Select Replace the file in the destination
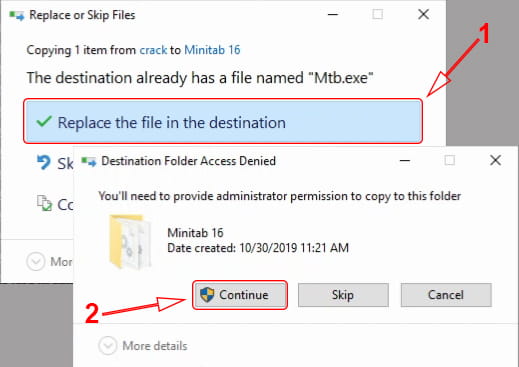Screen dimensions: 519x367 (x=223, y=121)
